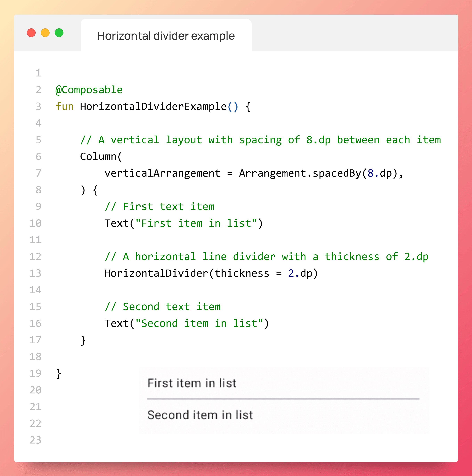The width and height of the screenshot is (472, 476).
Task: Click the fun keyword on line 3
Action: 64,106
